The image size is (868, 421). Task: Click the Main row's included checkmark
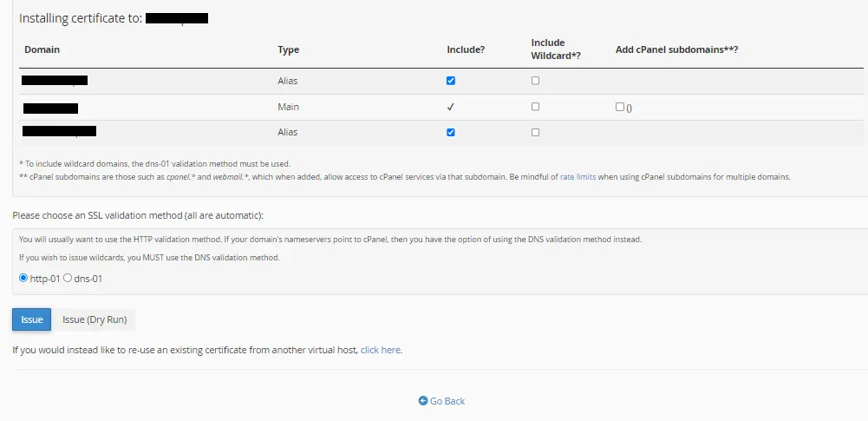[451, 107]
